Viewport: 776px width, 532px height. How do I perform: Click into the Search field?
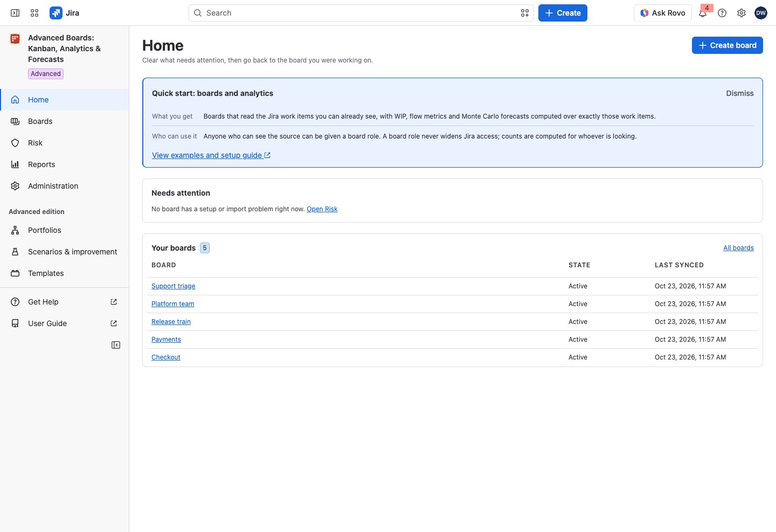pyautogui.click(x=361, y=13)
